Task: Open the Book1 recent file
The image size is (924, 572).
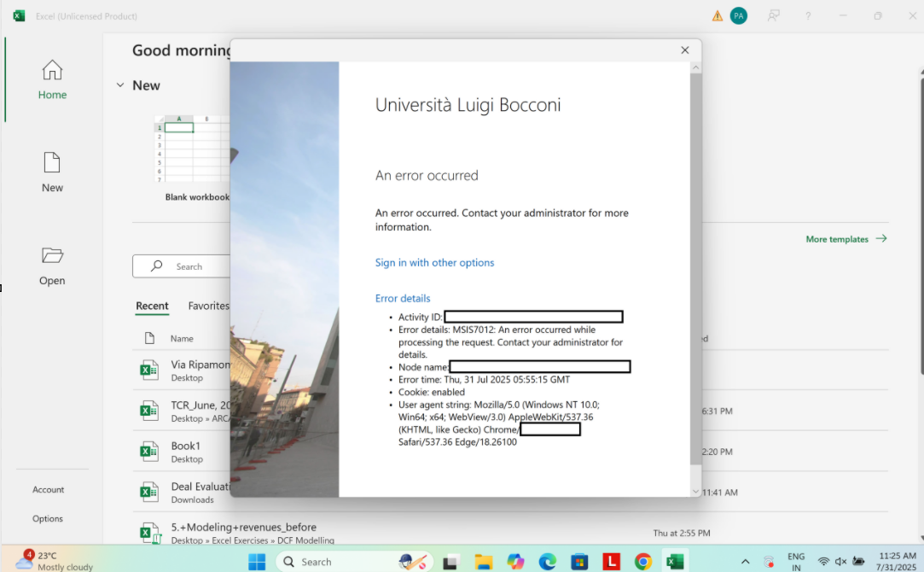Action: coord(186,452)
